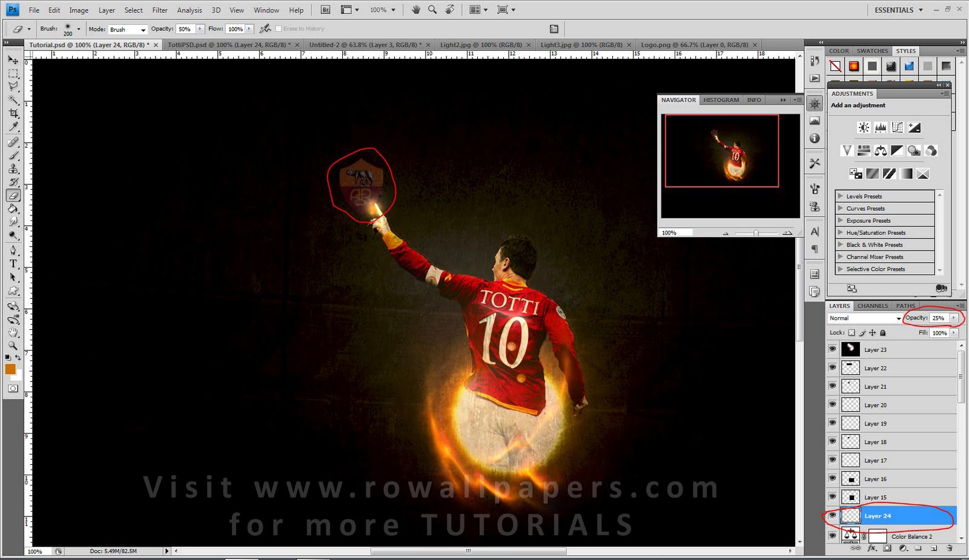This screenshot has width=969, height=560.
Task: Switch to the Channels tab
Action: (x=872, y=306)
